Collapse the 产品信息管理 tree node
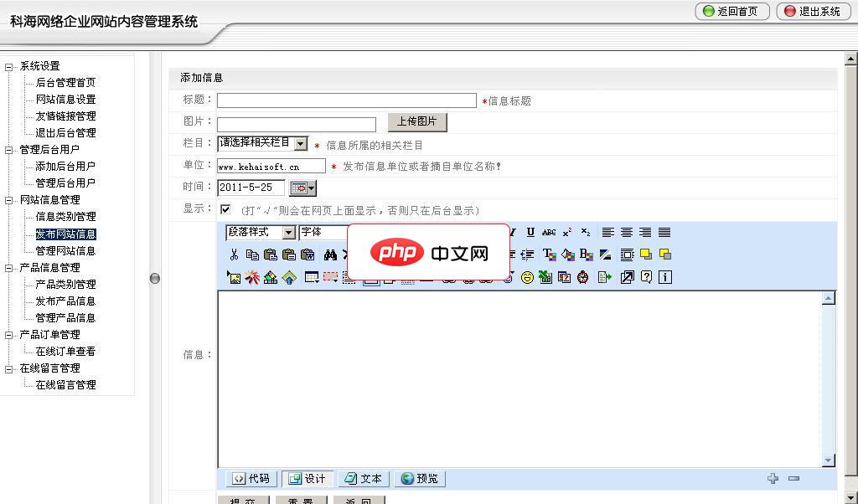Viewport: 858px width, 504px height. (8, 269)
